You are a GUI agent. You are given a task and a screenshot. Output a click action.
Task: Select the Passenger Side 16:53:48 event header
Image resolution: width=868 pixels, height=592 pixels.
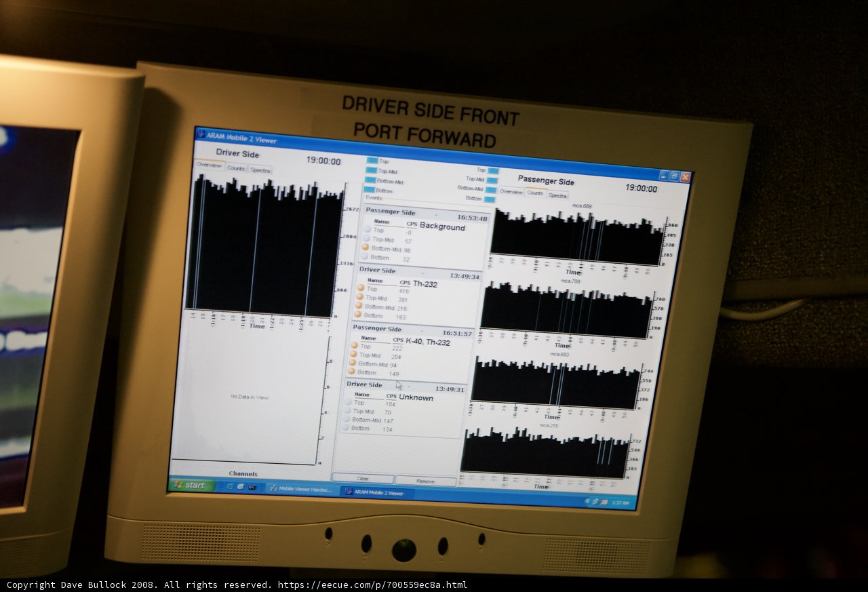[x=426, y=215]
